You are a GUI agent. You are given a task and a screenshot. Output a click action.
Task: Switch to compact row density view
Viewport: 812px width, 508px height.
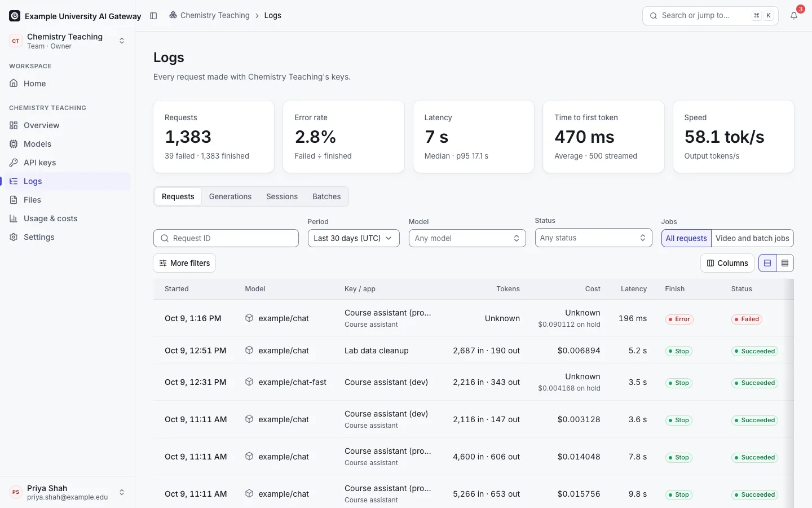click(785, 263)
